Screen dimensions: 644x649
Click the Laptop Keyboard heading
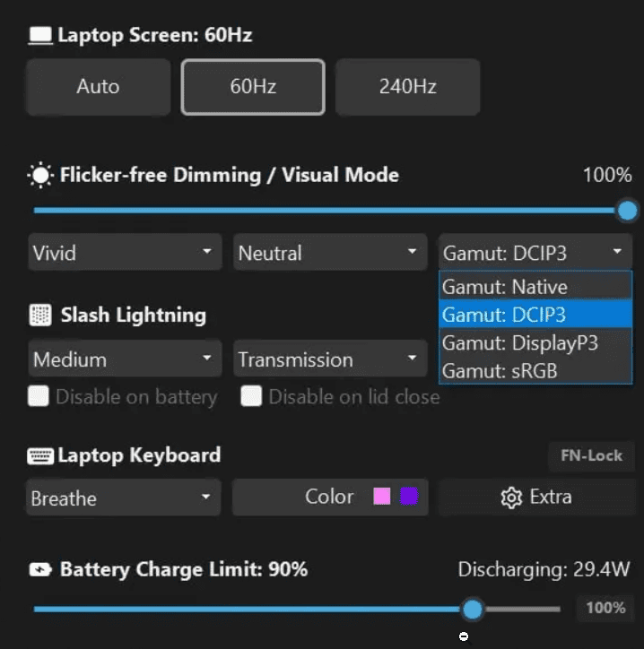pyautogui.click(x=139, y=455)
